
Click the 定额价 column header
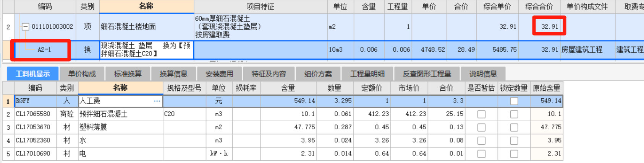pos(372,88)
